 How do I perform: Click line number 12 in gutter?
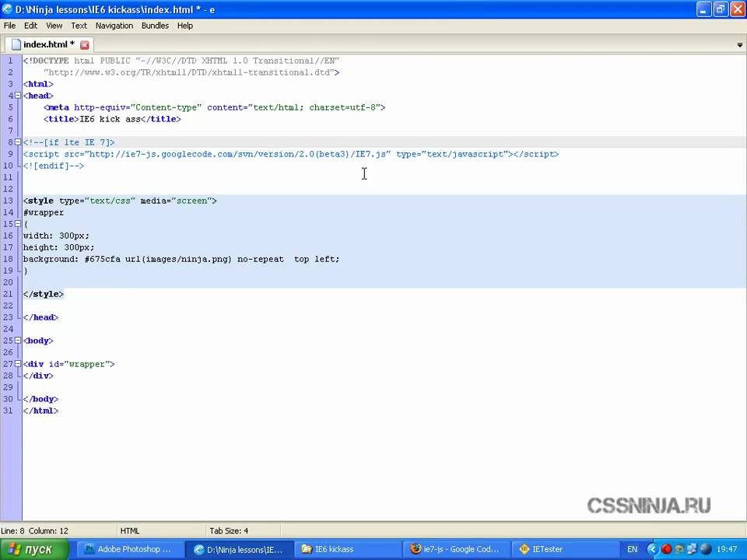pos(8,189)
